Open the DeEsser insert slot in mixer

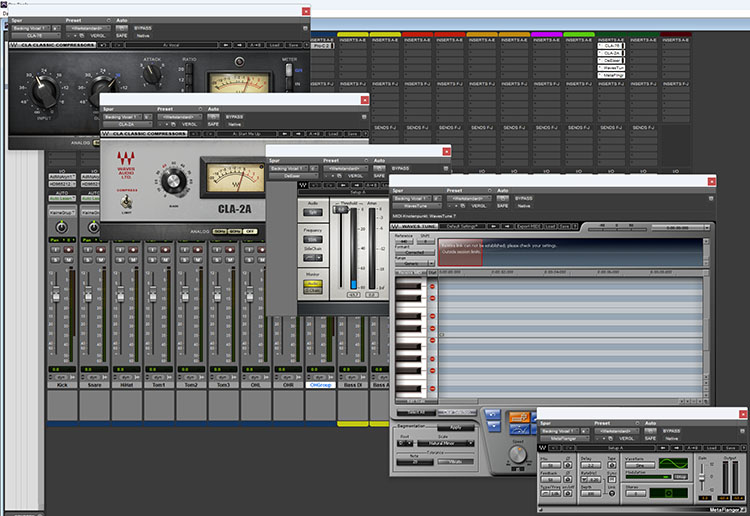click(x=611, y=61)
